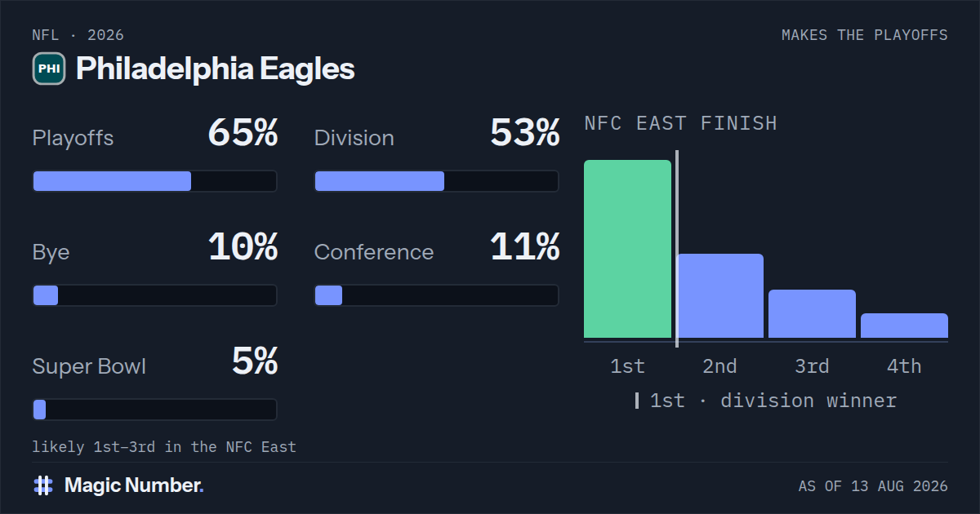Image resolution: width=980 pixels, height=514 pixels.
Task: Click the PHI team logo badge
Action: coord(49,69)
